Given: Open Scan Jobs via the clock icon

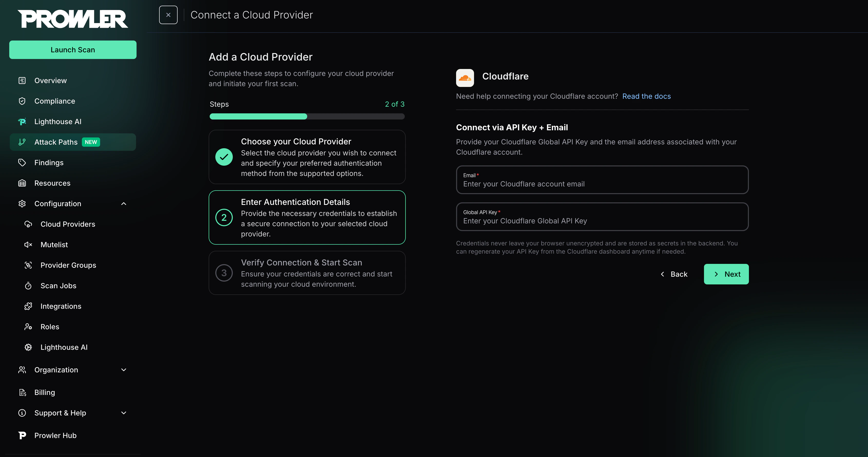Looking at the screenshot, I should [28, 286].
